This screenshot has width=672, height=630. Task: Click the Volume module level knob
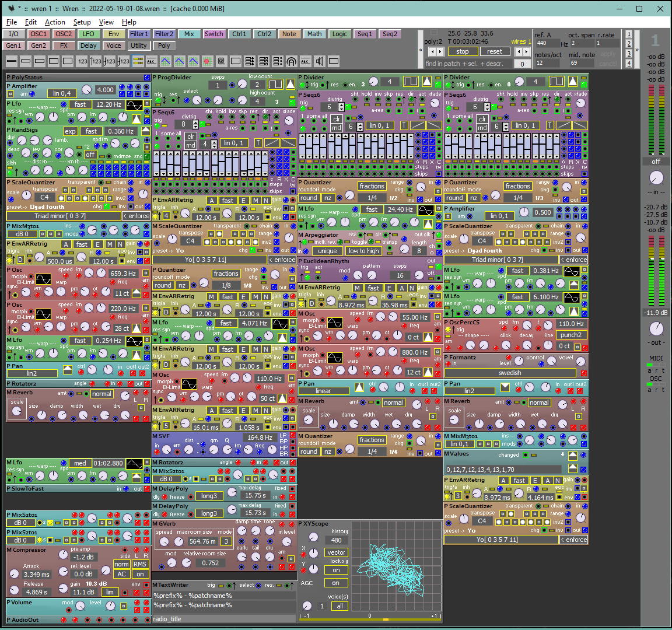point(111,605)
